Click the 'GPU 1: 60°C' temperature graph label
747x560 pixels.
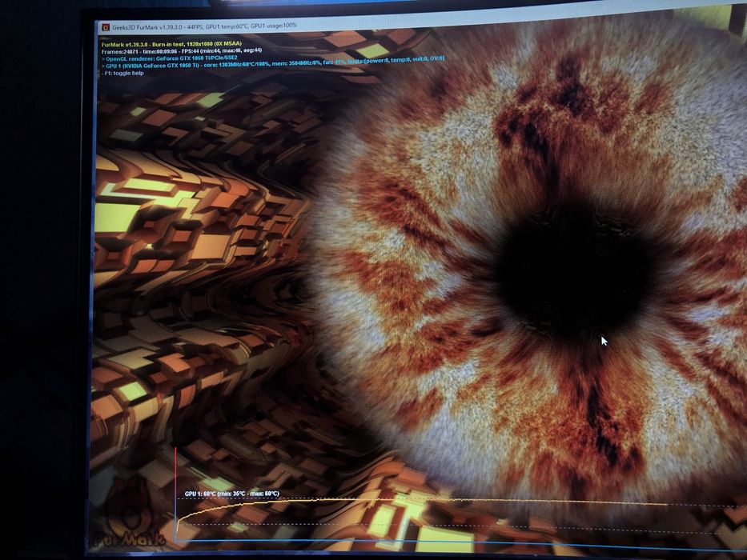[232, 494]
